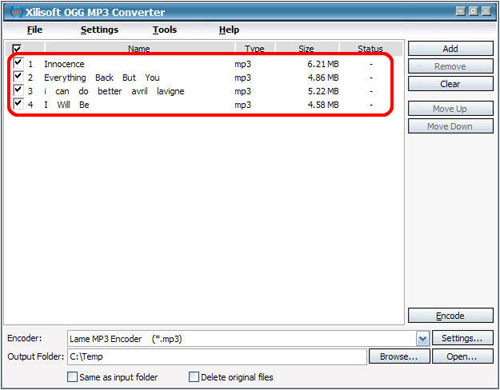Select the I Will Be track name

pyautogui.click(x=67, y=105)
